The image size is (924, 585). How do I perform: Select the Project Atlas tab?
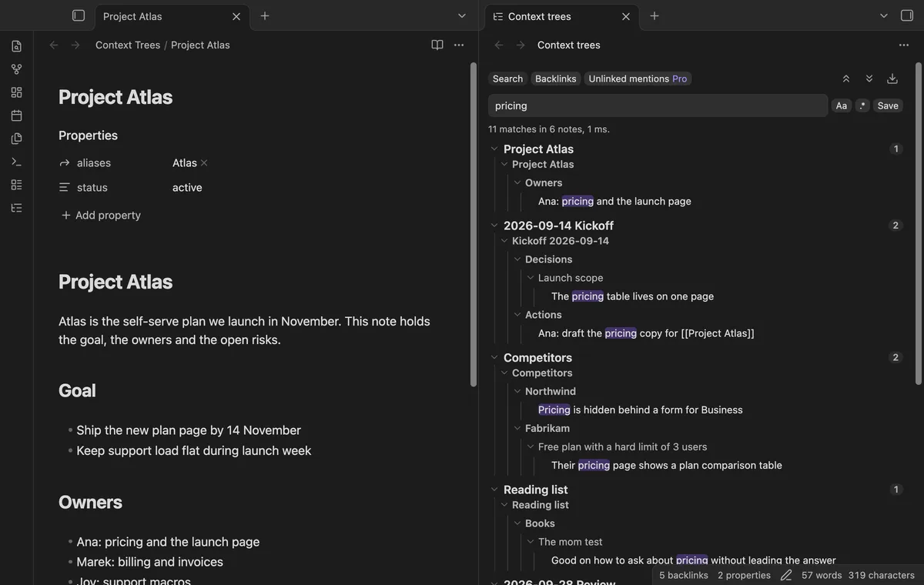tap(171, 16)
